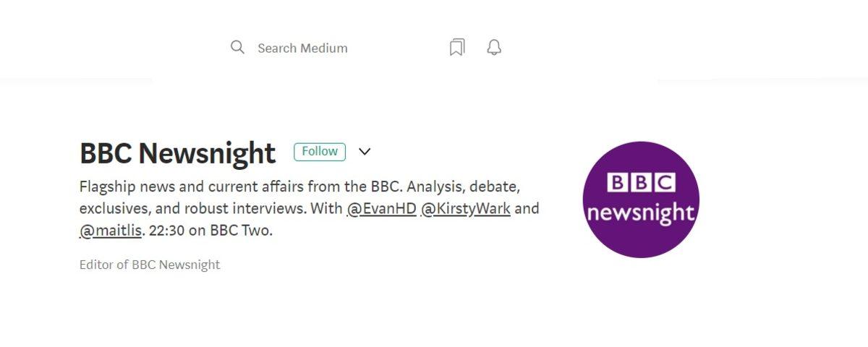
Task: Click the word "exclusives" in the description
Action: (x=110, y=209)
